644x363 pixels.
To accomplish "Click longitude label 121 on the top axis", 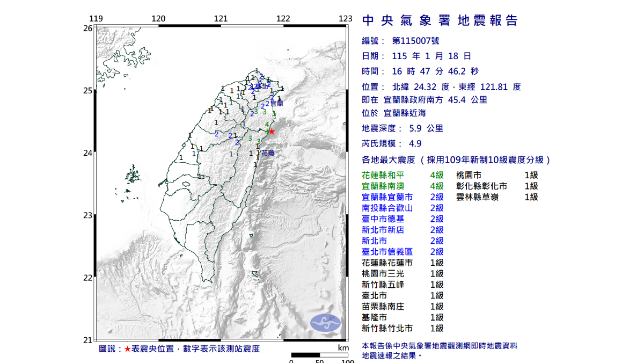I will (221, 19).
